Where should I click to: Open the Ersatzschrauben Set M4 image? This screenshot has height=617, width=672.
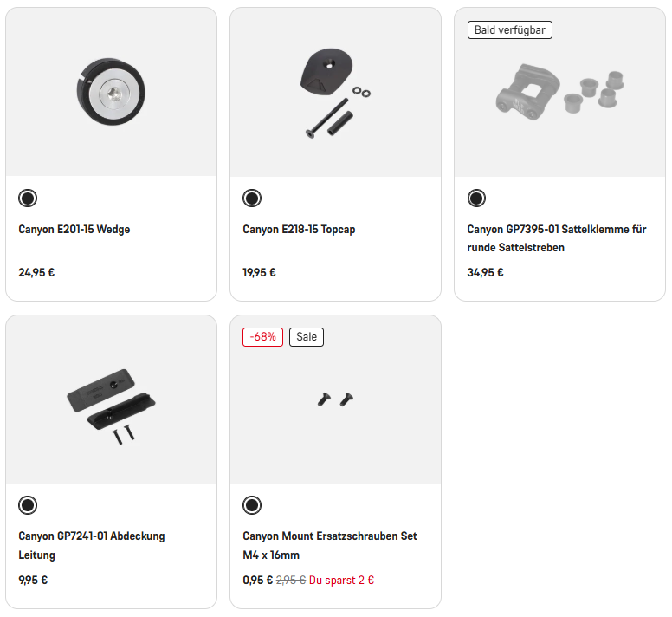[335, 399]
